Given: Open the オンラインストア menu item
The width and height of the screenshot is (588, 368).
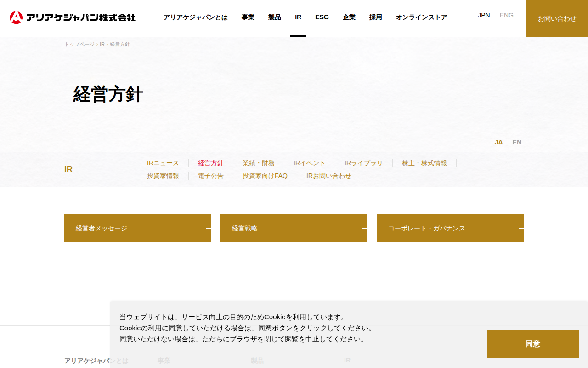Looking at the screenshot, I should (x=422, y=17).
